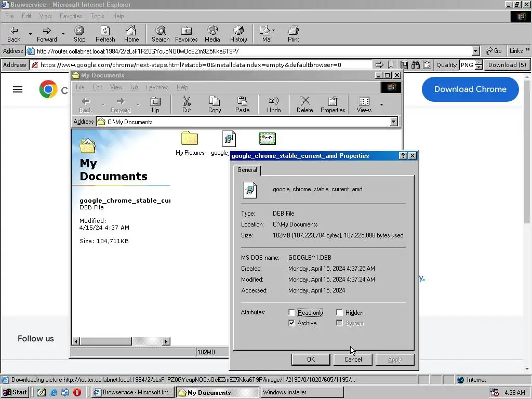Click the Stop icon in Internet Explorer

[x=79, y=34]
